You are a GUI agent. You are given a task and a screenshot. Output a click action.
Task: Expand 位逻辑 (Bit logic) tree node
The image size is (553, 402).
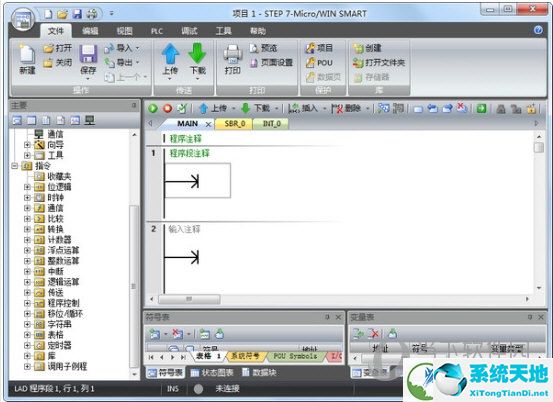28,187
